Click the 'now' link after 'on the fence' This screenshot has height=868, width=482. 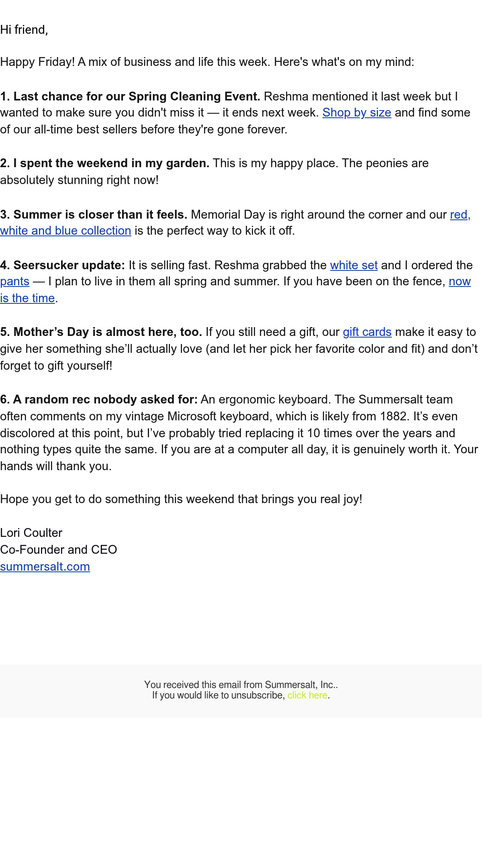460,282
